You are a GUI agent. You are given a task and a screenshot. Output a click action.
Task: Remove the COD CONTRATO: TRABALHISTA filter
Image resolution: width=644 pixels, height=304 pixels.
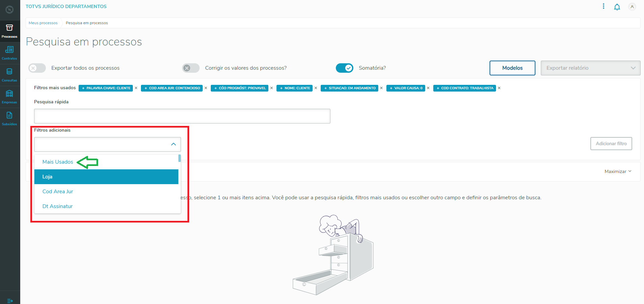[499, 88]
